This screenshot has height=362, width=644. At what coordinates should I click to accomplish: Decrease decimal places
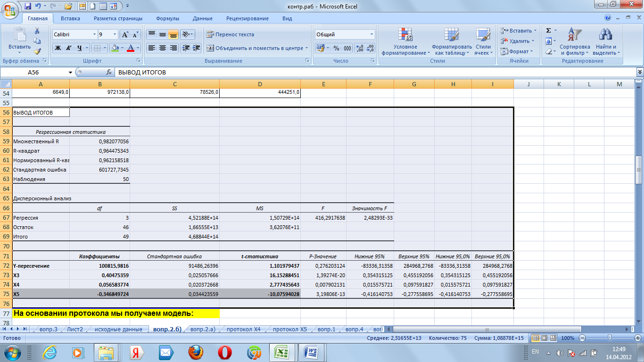(370, 48)
